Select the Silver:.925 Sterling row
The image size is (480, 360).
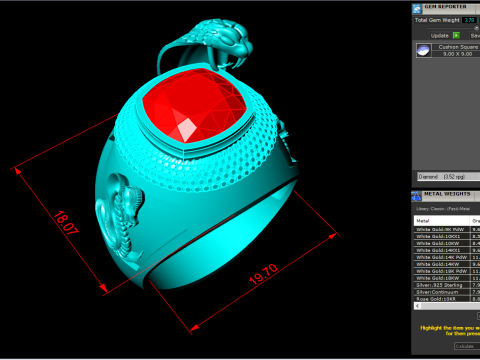[447, 285]
